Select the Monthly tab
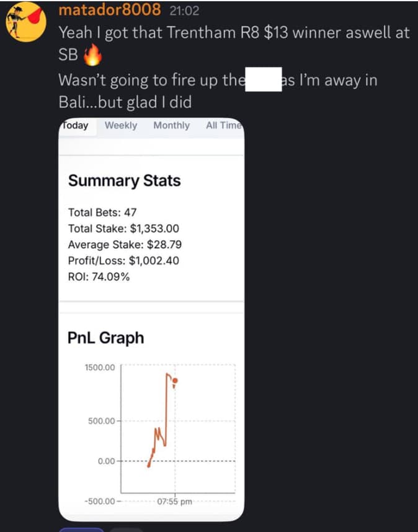This screenshot has width=418, height=532. (171, 125)
